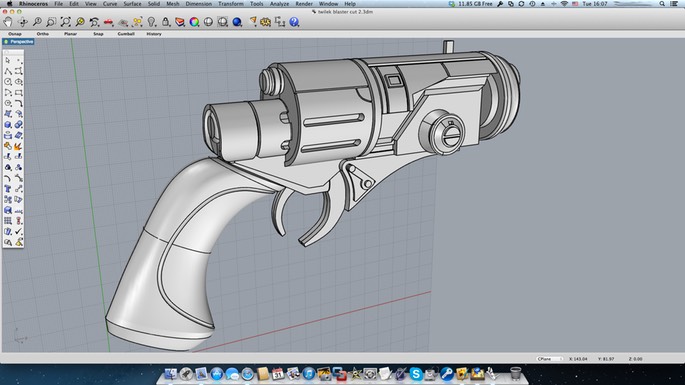Click the padlock Lock Objects icon
The image size is (685, 385).
(x=166, y=22)
